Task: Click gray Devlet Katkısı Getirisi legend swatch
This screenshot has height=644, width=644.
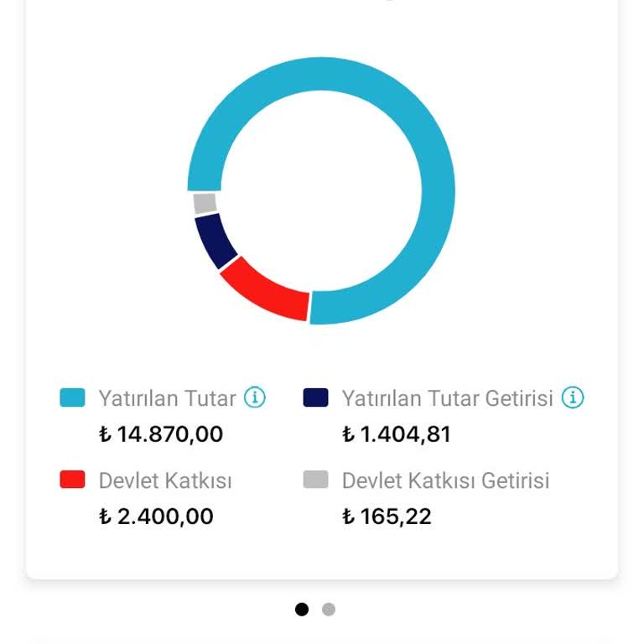Action: (x=315, y=480)
